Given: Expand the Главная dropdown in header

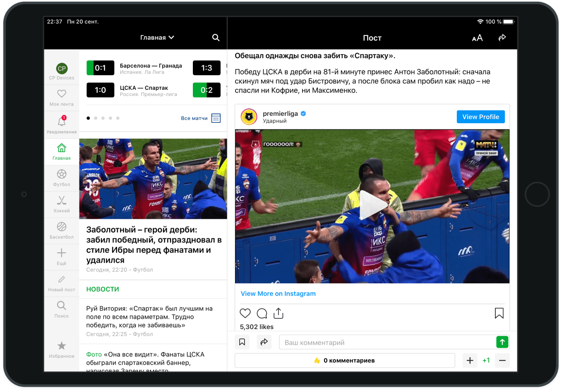Looking at the screenshot, I should 157,38.
